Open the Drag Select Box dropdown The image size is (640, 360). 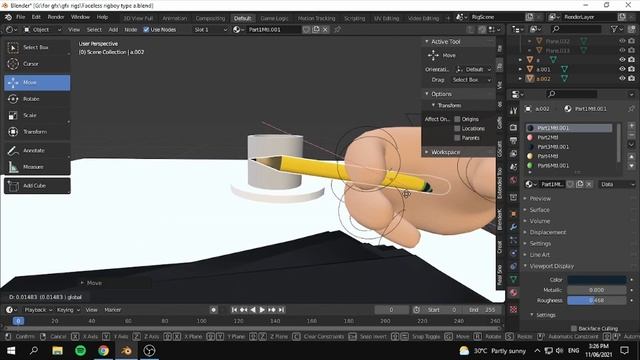pyautogui.click(x=472, y=80)
